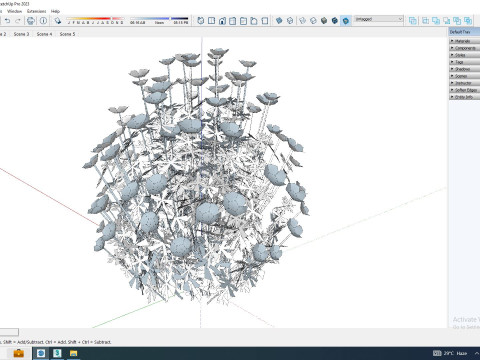Open the briefcase icon in the taskbar
480x360 pixels.
tap(19, 353)
